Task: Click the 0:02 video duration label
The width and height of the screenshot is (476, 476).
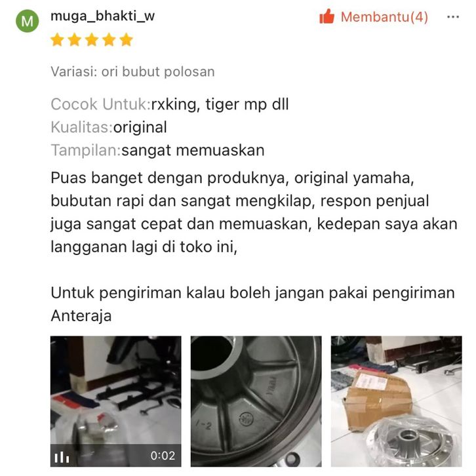Action: point(163,456)
